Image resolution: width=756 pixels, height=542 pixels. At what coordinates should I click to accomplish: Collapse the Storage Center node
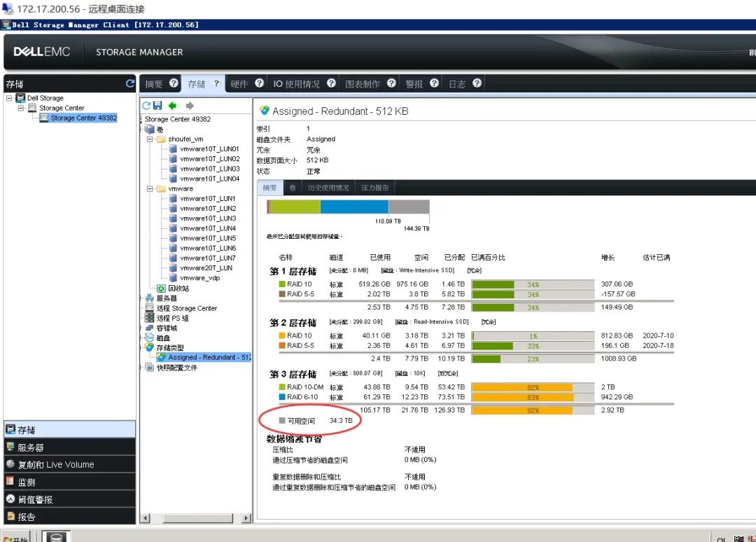click(21, 108)
